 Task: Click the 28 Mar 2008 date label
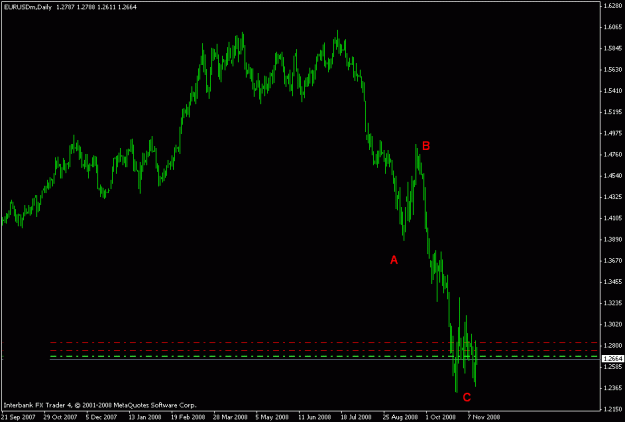(x=230, y=417)
